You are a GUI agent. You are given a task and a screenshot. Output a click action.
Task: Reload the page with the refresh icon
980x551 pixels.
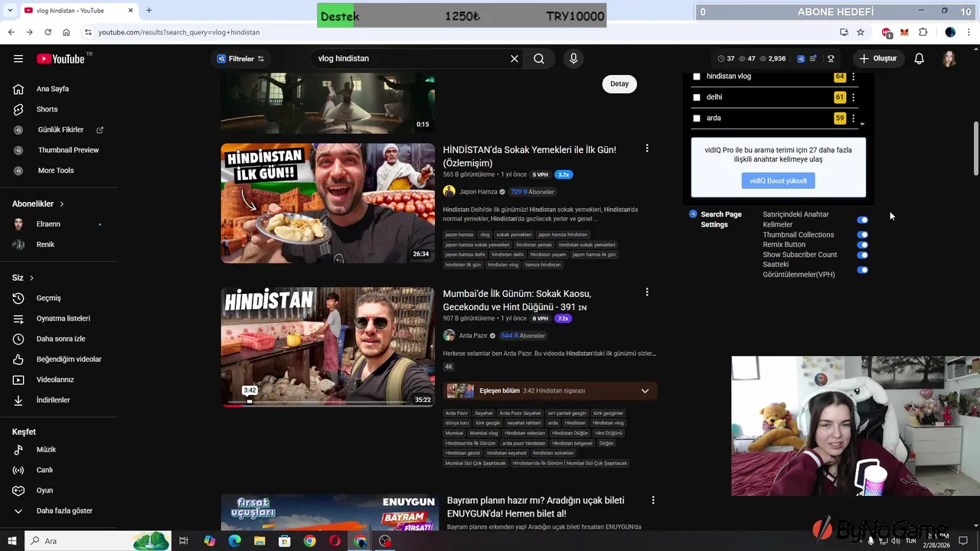(x=47, y=32)
